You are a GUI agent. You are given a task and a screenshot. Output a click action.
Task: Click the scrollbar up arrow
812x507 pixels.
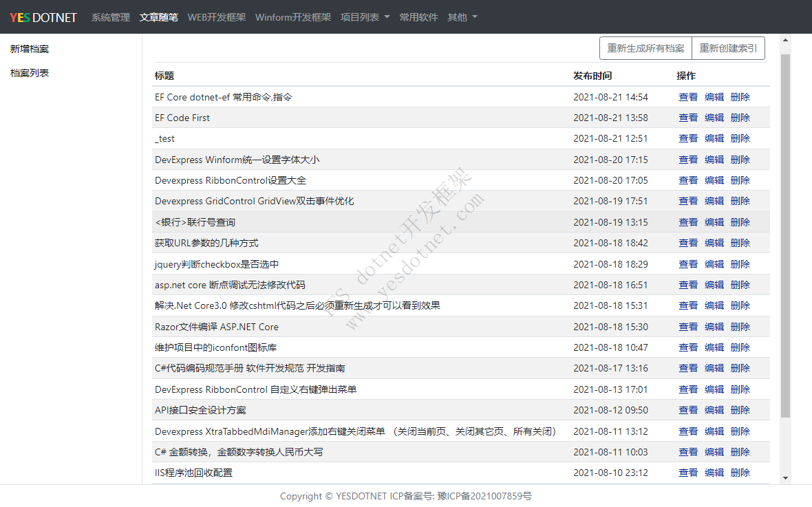click(x=785, y=40)
